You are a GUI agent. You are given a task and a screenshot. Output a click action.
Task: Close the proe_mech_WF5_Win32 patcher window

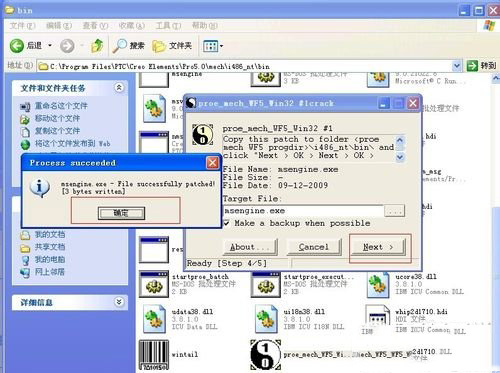point(413,103)
